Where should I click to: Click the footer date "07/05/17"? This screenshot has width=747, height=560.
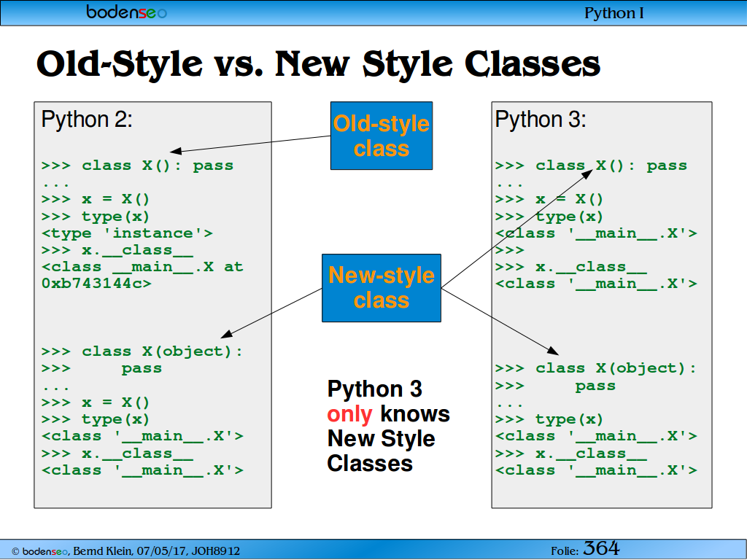[162, 551]
